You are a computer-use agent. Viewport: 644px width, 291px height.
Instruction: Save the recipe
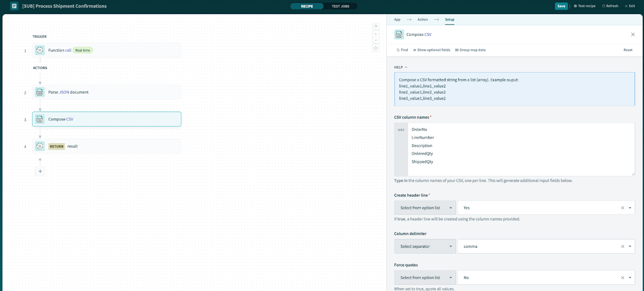click(x=561, y=6)
